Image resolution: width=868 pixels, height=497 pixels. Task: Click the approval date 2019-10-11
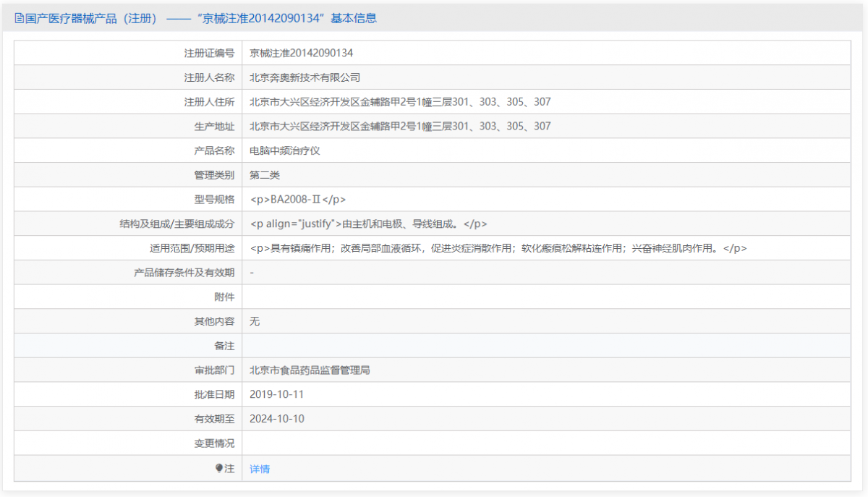coord(277,394)
